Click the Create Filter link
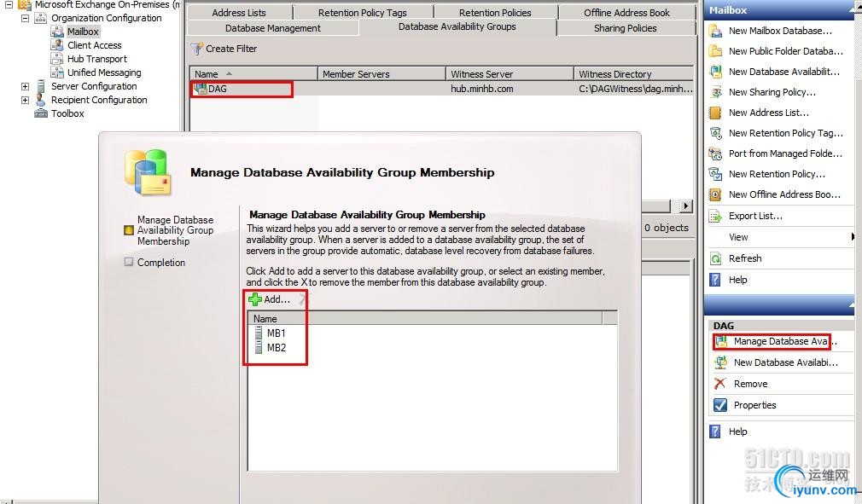The width and height of the screenshot is (862, 504). pyautogui.click(x=231, y=49)
